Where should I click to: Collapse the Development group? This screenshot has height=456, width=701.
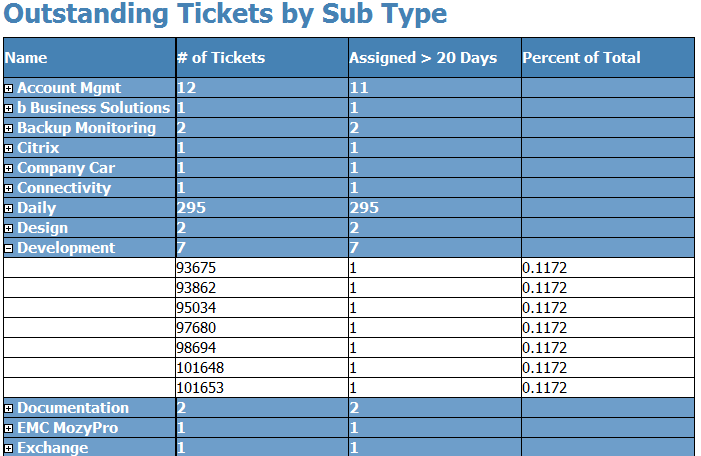click(8, 249)
